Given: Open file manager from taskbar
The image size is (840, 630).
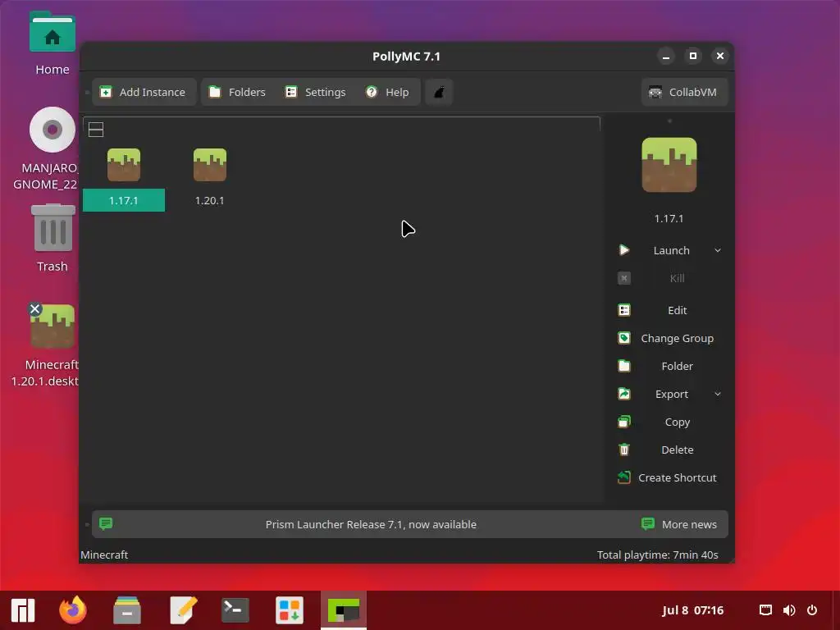Looking at the screenshot, I should tap(127, 610).
